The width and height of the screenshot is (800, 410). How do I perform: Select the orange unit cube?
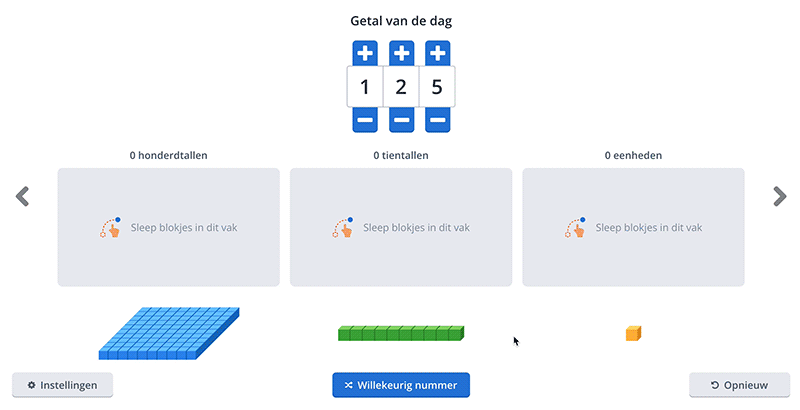[633, 334]
